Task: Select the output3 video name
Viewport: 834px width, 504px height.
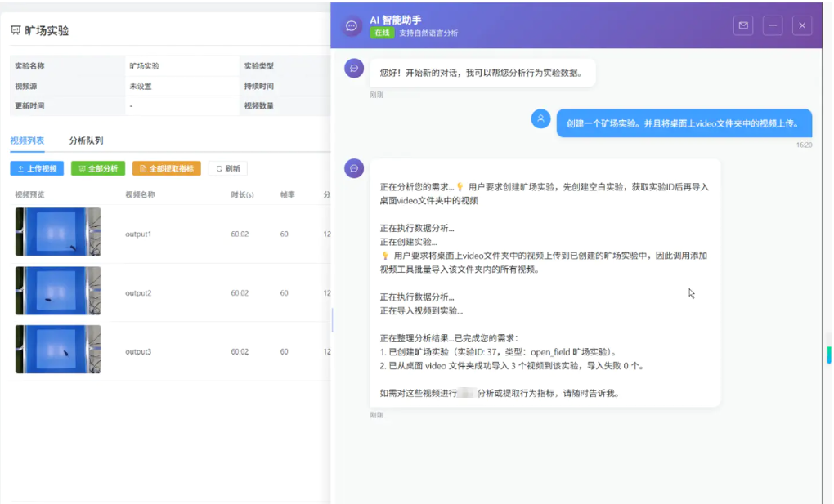Action: (138, 351)
